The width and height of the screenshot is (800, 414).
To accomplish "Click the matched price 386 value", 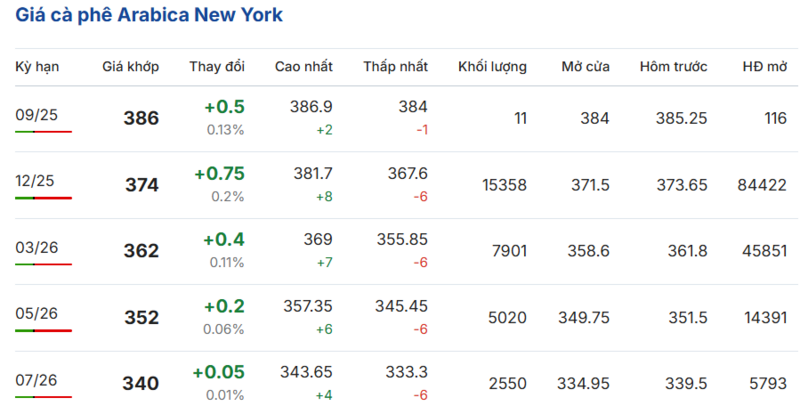I will click(x=141, y=118).
